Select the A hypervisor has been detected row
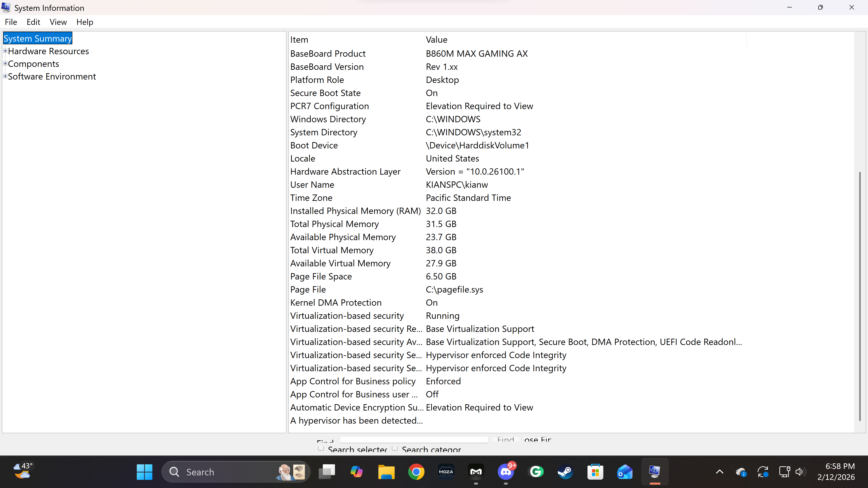The width and height of the screenshot is (868, 488). [x=518, y=421]
